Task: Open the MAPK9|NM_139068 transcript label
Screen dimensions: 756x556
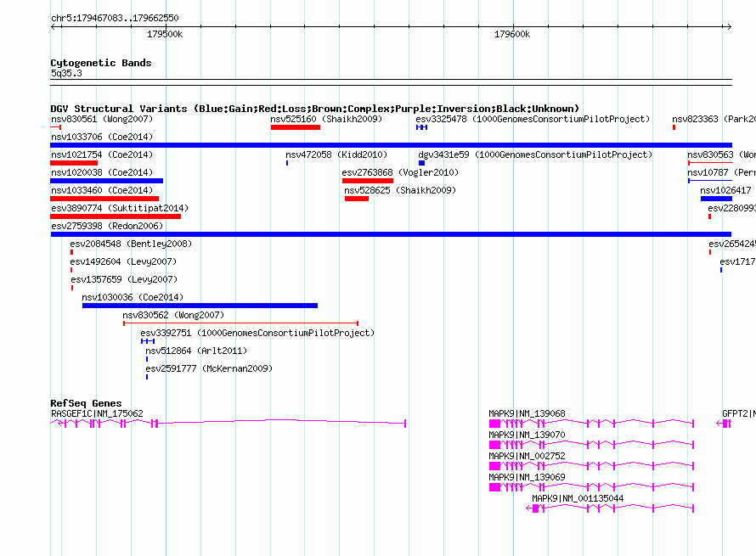Action: tap(527, 413)
